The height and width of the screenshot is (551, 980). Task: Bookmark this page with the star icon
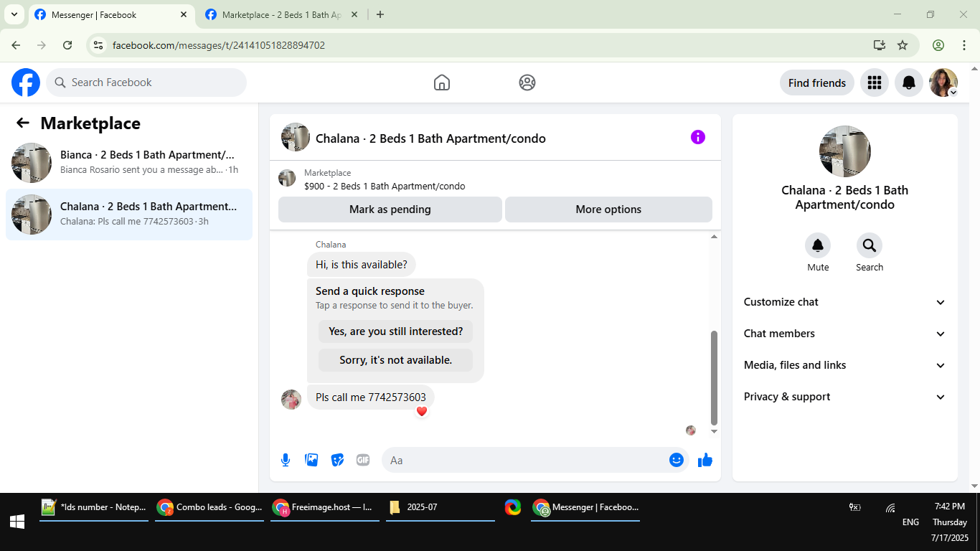pyautogui.click(x=903, y=45)
